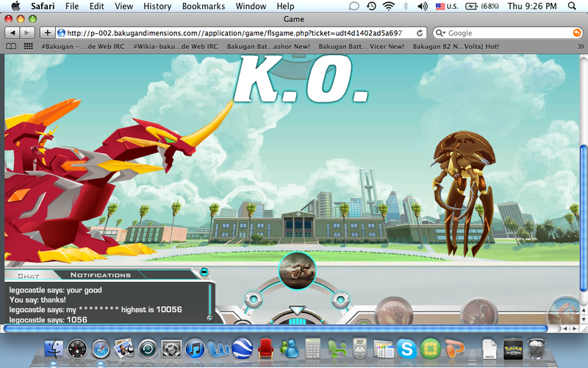588x368 pixels.
Task: Select the Chat tab
Action: pyautogui.click(x=28, y=275)
